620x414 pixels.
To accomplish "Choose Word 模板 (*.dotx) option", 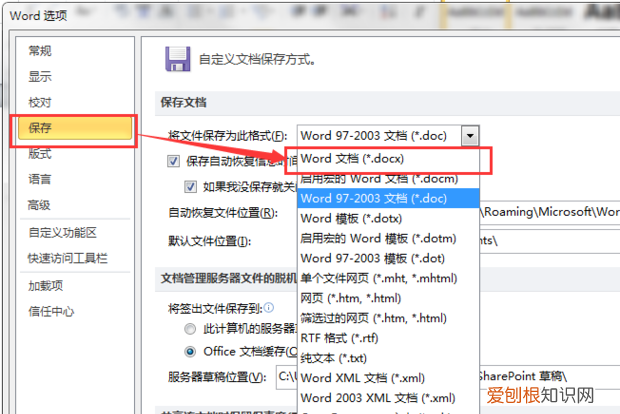I will 388,218.
